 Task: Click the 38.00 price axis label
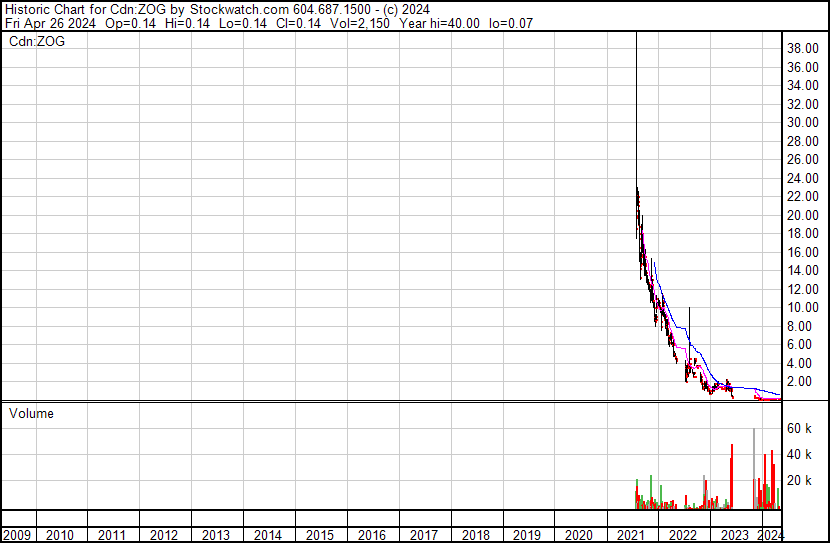point(802,49)
